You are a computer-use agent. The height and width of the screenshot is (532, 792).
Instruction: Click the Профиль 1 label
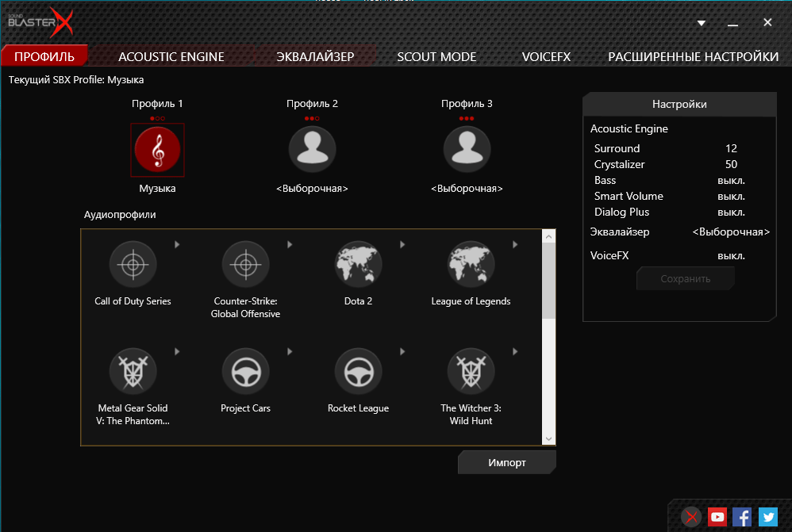tap(157, 104)
